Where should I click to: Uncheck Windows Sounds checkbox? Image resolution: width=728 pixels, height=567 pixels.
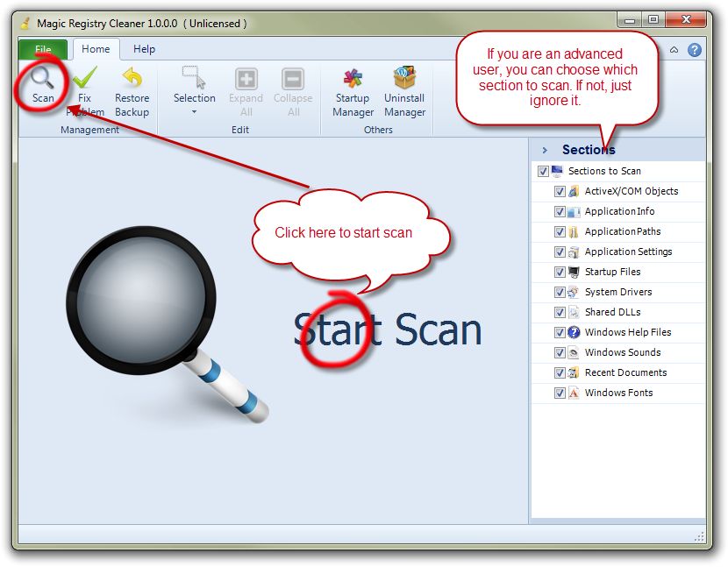click(x=560, y=352)
